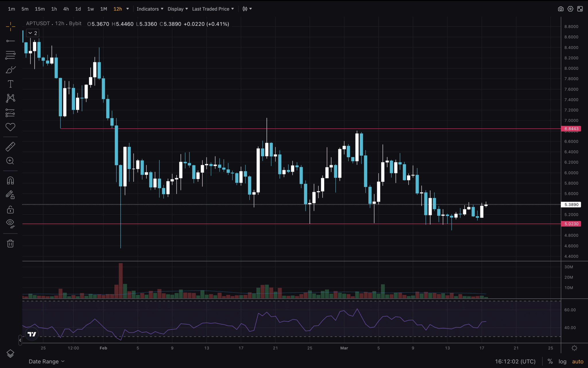Viewport: 588px width, 368px height.
Task: Switch to the 4h timeframe
Action: point(66,9)
